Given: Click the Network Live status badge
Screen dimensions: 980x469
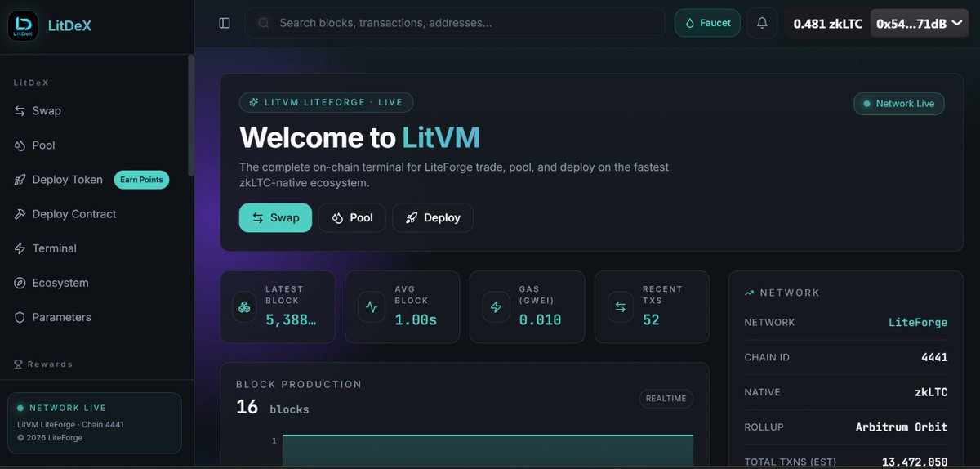Looking at the screenshot, I should tap(899, 104).
